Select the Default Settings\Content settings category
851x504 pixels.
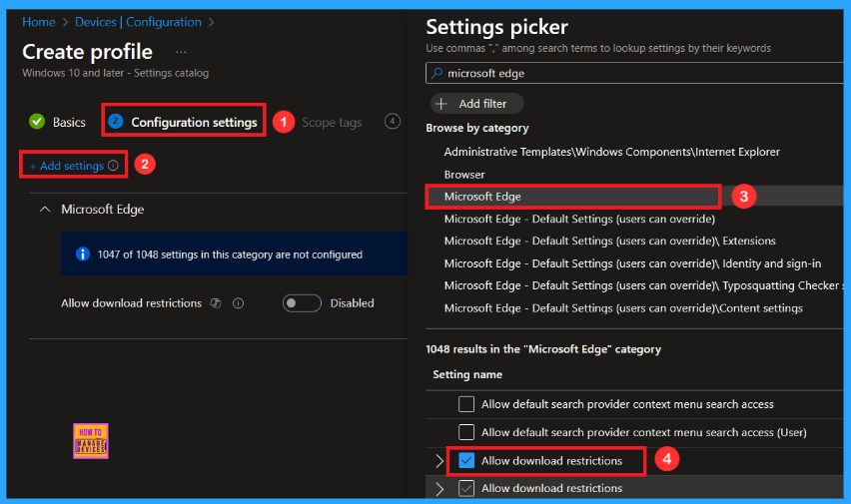coord(623,308)
